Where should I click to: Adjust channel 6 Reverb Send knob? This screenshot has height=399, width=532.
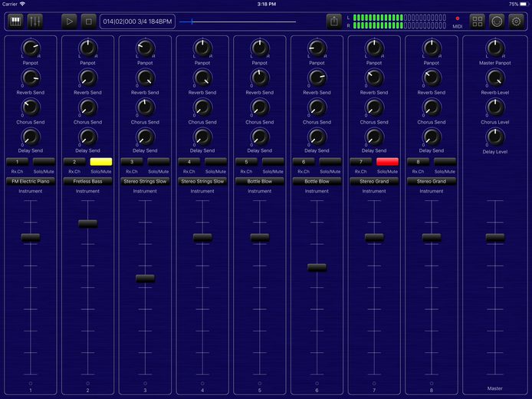click(317, 77)
